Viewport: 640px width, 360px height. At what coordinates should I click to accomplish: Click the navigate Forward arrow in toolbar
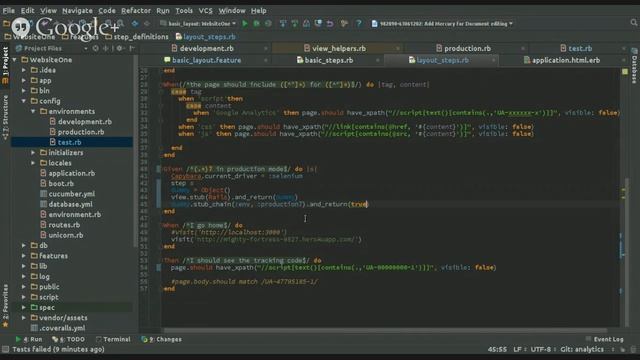147,24
